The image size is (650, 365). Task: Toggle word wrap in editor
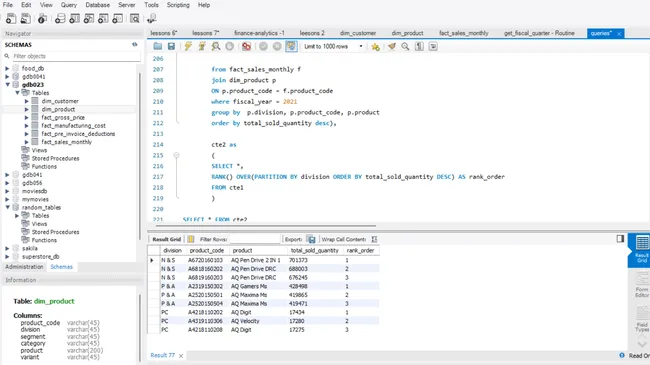(433, 46)
